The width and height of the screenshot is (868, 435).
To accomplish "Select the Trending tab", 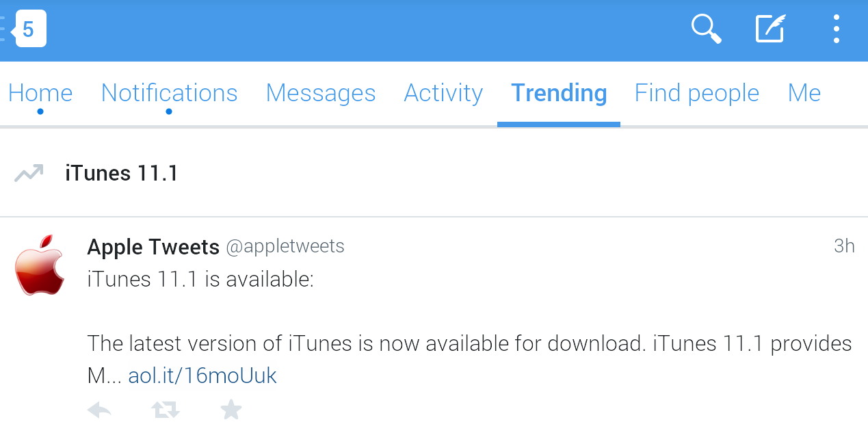I will pyautogui.click(x=559, y=93).
